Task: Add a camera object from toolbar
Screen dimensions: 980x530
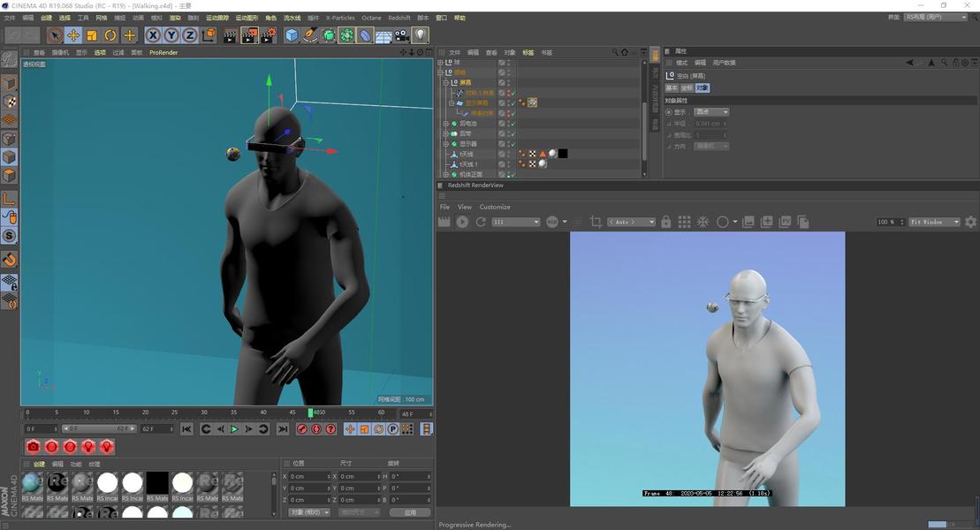Action: [401, 35]
